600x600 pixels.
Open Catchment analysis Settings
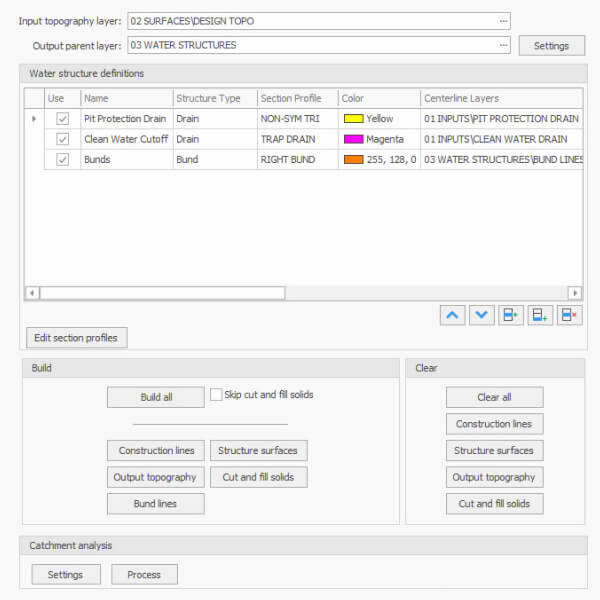tap(66, 574)
